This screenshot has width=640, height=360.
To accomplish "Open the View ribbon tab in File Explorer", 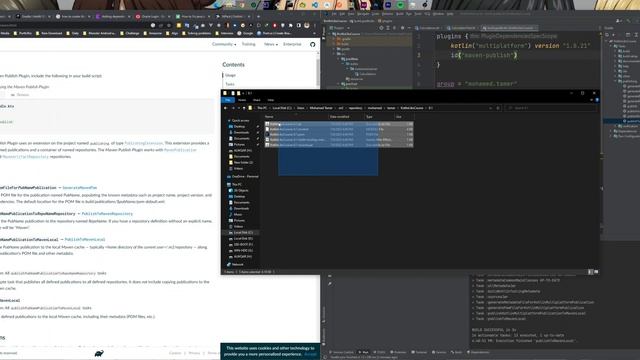I will tap(271, 100).
